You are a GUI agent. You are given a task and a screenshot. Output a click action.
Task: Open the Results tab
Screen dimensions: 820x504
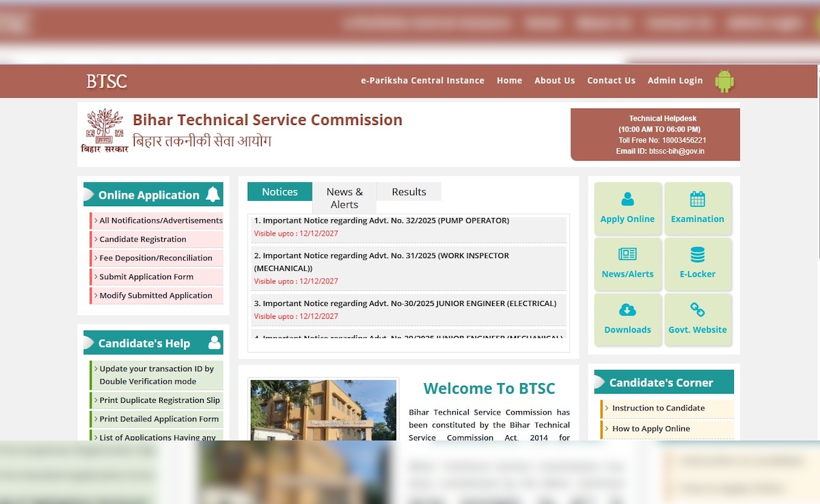pos(409,192)
